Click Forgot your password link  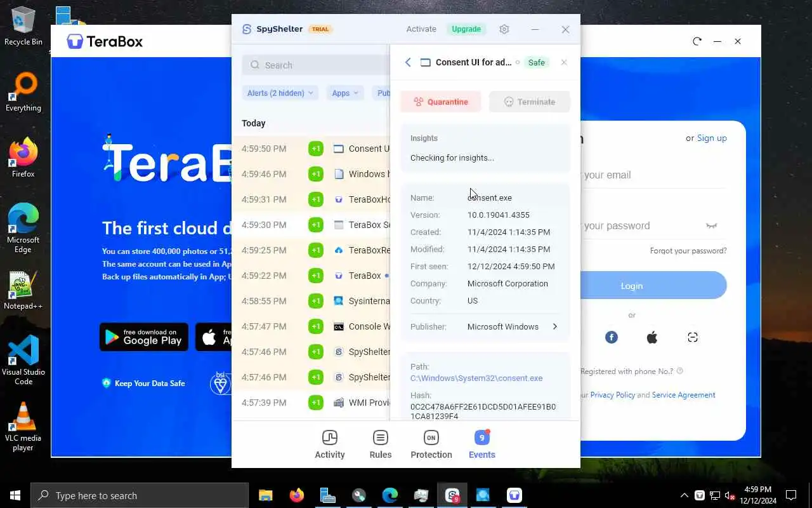[688, 251]
